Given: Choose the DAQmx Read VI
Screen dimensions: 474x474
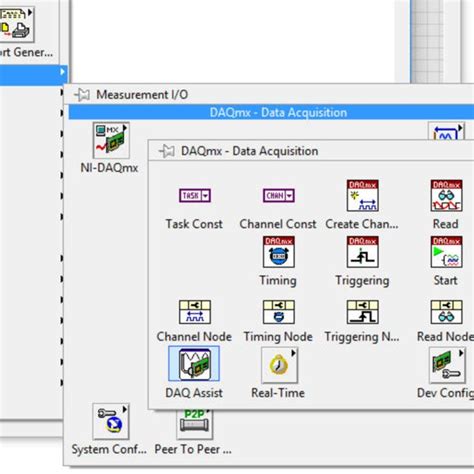Looking at the screenshot, I should (446, 196).
